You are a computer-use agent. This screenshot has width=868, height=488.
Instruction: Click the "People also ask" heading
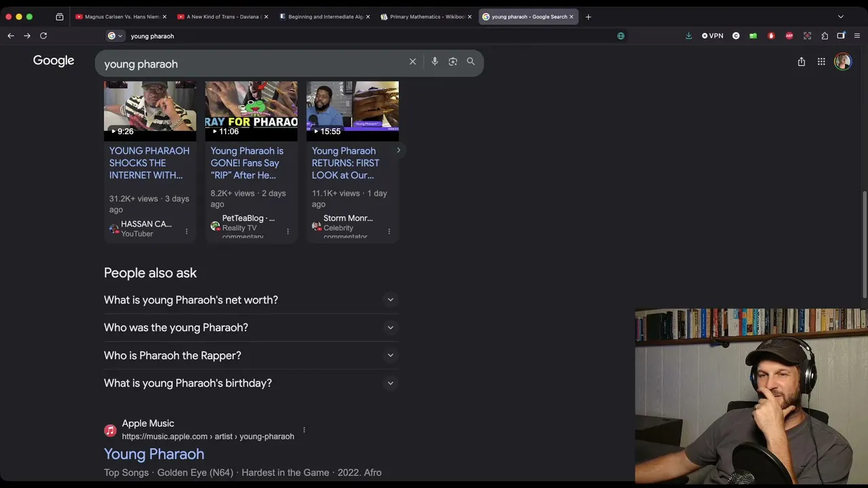(x=150, y=273)
